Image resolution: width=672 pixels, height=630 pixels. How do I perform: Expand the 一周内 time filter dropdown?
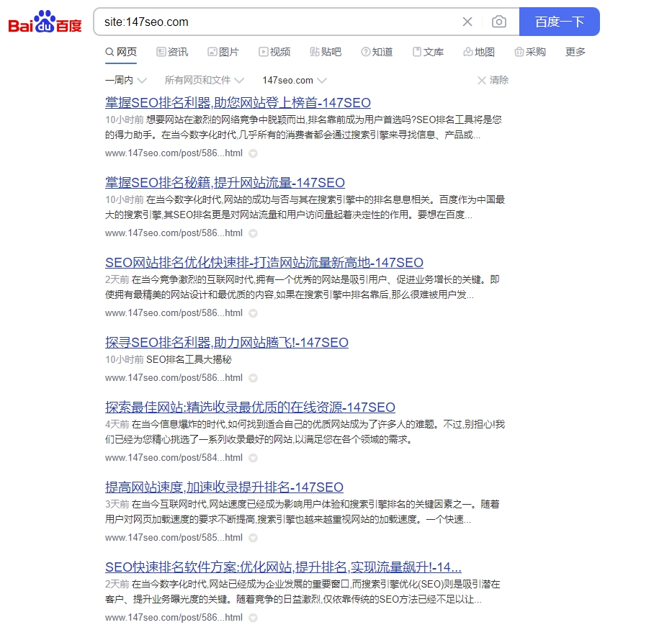pos(125,80)
